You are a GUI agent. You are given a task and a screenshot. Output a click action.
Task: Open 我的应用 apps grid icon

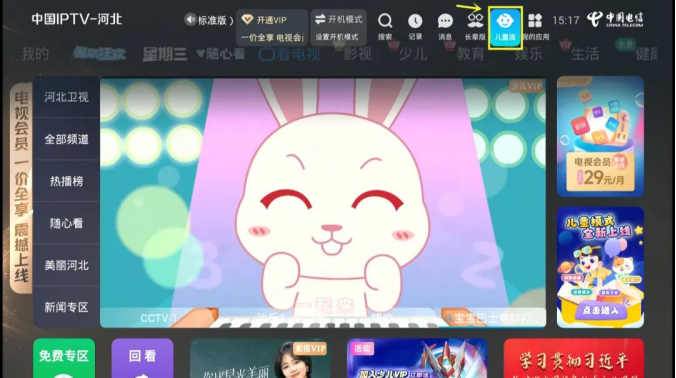coord(535,26)
